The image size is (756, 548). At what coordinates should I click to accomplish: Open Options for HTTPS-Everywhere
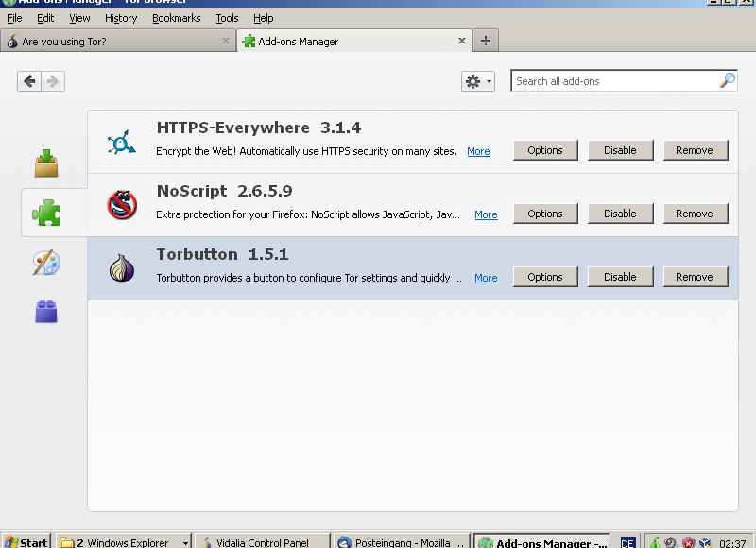coord(545,150)
